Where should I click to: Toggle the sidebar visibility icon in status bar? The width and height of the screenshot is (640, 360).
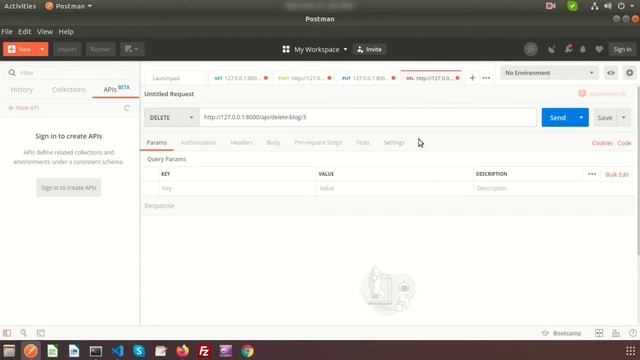point(7,333)
